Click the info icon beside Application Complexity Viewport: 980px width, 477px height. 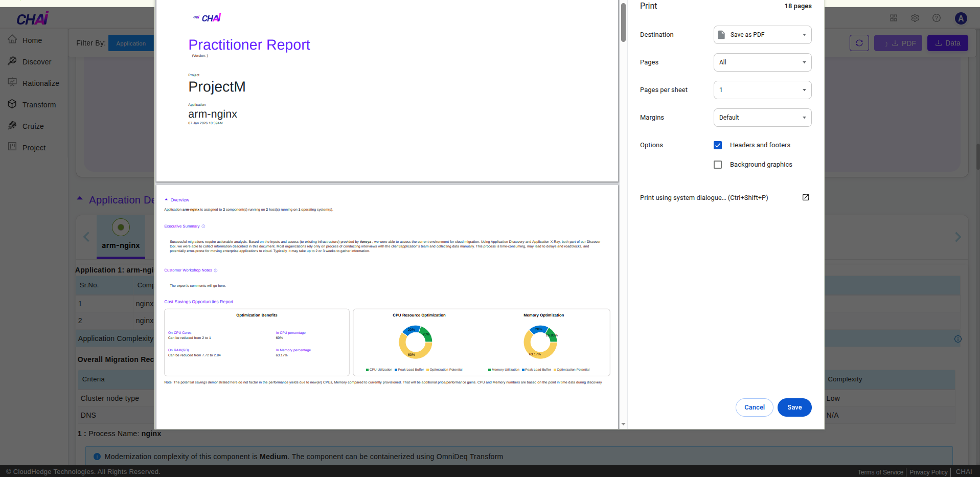pos(958,339)
